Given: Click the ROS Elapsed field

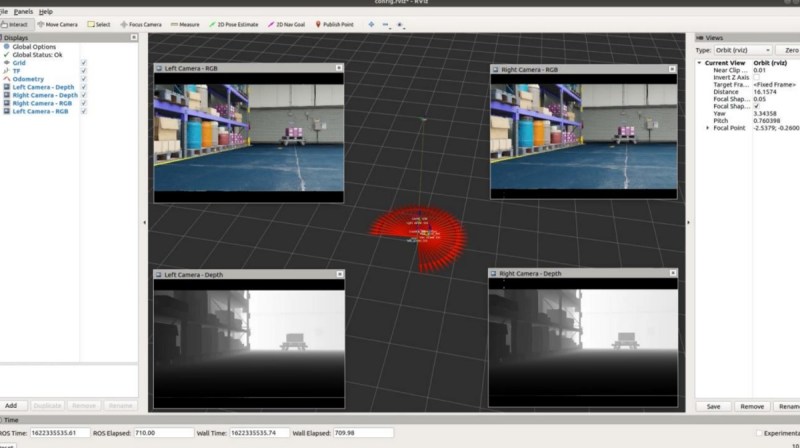Looking at the screenshot, I should [163, 433].
